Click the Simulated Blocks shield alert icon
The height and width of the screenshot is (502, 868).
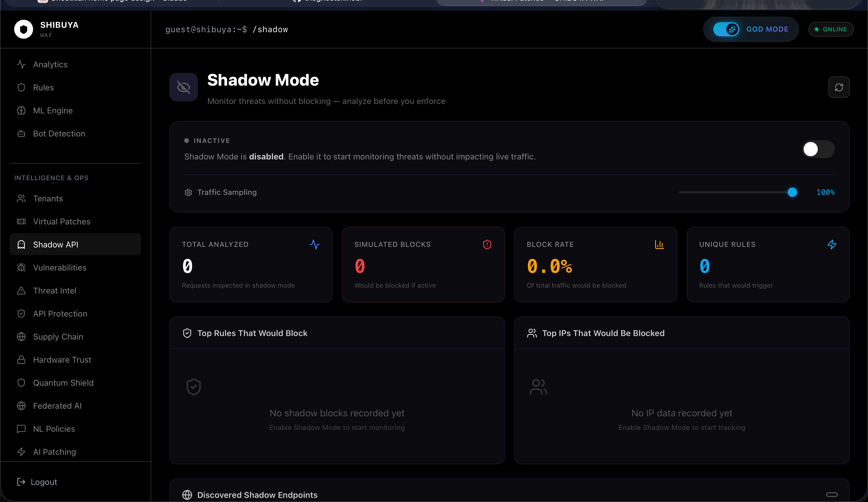click(487, 244)
